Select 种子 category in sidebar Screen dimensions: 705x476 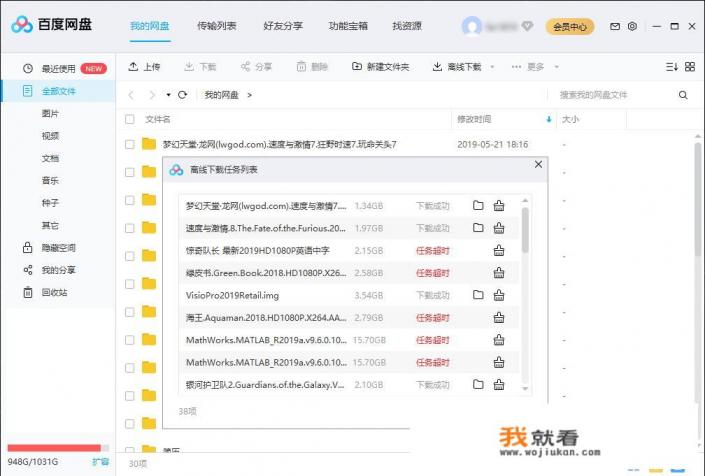(x=50, y=203)
